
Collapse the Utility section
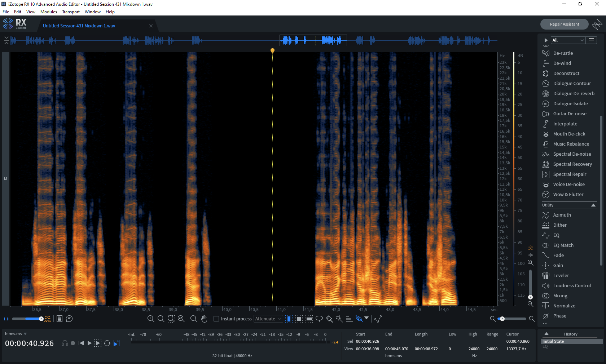click(593, 205)
